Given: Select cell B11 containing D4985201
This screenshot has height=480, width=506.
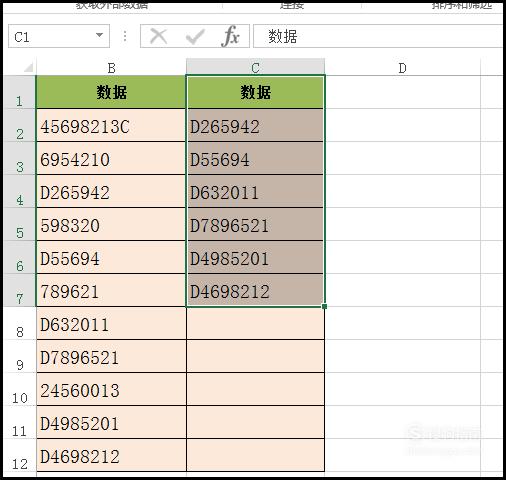Looking at the screenshot, I should tap(111, 422).
